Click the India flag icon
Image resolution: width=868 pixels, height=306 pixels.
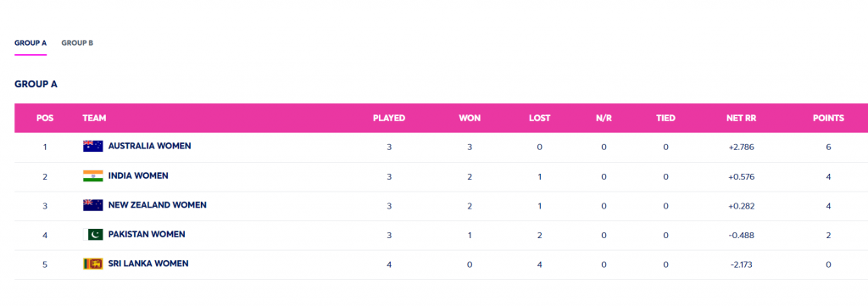[93, 176]
